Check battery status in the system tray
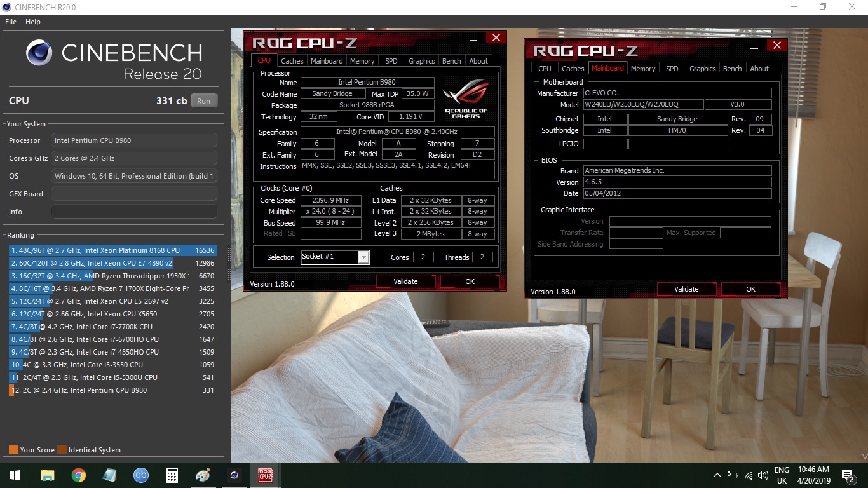The image size is (868, 488). coord(733,475)
